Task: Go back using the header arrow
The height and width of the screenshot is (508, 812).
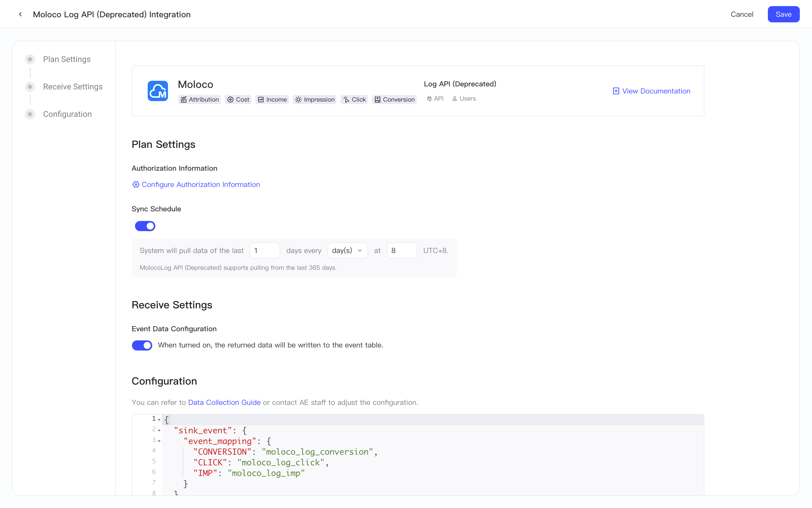Action: (21, 14)
